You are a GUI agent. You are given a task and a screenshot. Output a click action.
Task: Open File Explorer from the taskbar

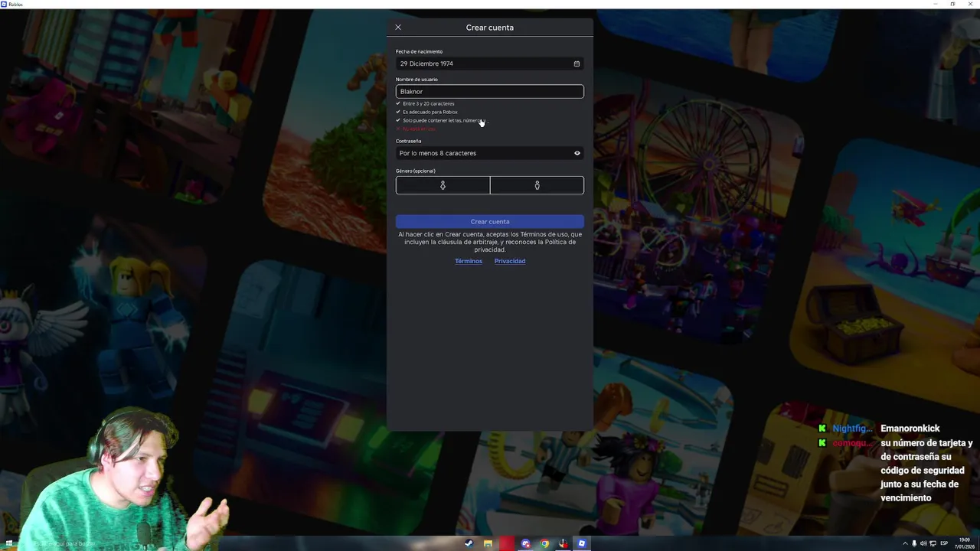pyautogui.click(x=488, y=543)
